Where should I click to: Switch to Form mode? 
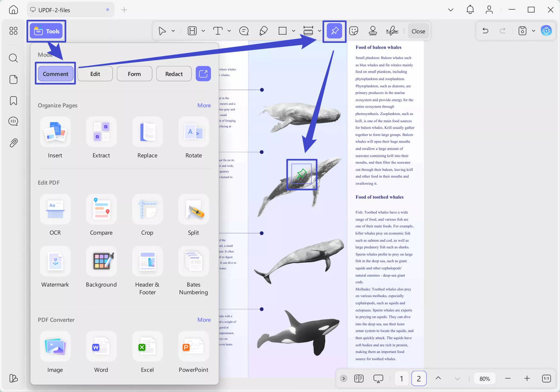[x=134, y=74]
